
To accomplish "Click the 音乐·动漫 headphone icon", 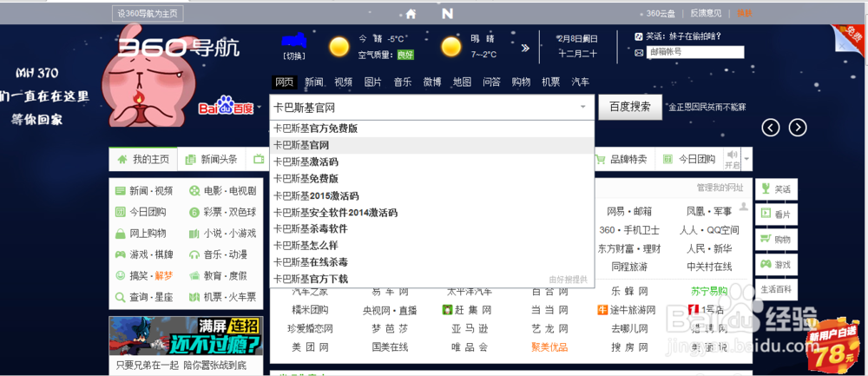I will point(194,254).
